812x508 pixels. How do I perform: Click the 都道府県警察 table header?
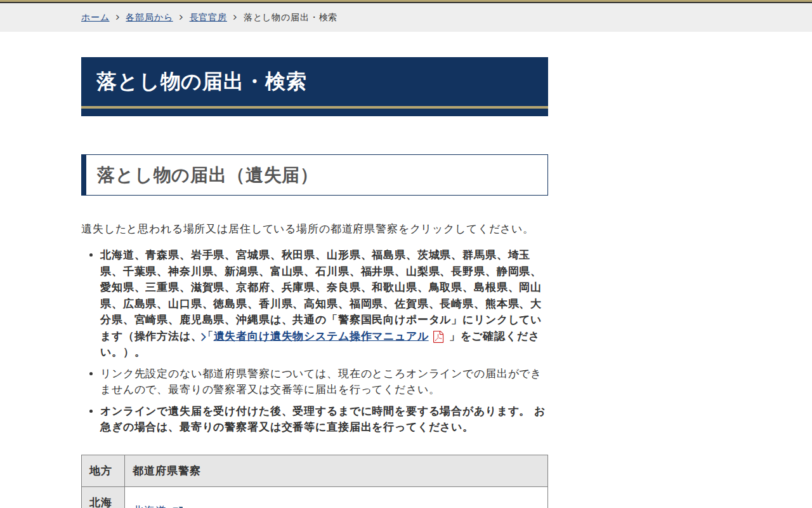click(336, 471)
